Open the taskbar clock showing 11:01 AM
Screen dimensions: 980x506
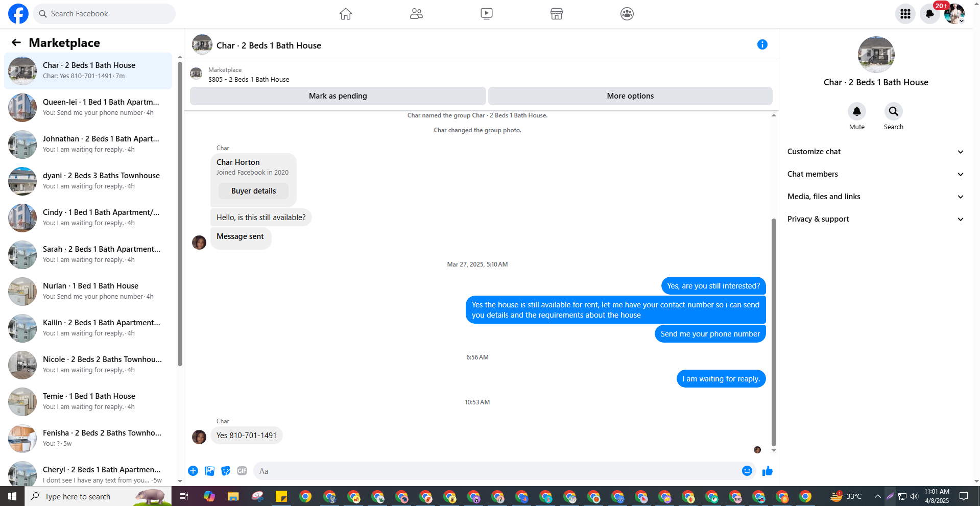[937, 496]
